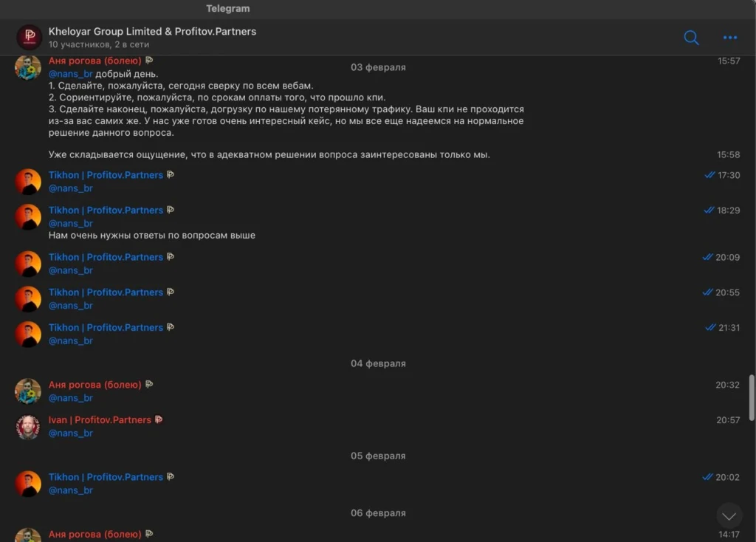Open Tikhon avatar on the 20:55 message
The image size is (756, 542).
[28, 298]
